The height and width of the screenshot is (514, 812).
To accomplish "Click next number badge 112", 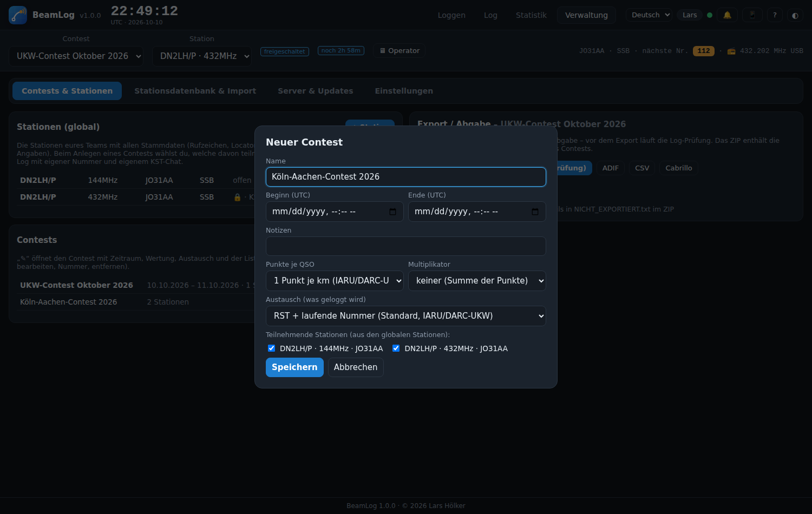I will point(704,51).
